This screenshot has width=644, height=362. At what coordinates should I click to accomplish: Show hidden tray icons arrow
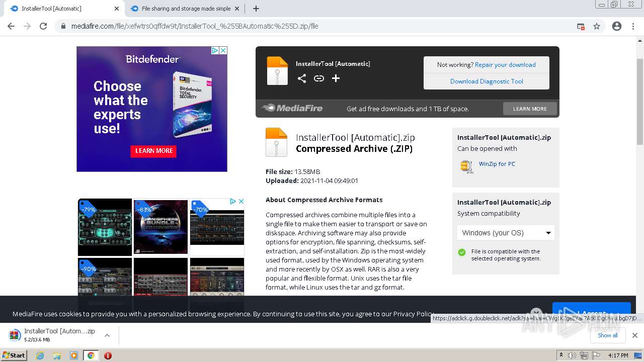[561, 355]
